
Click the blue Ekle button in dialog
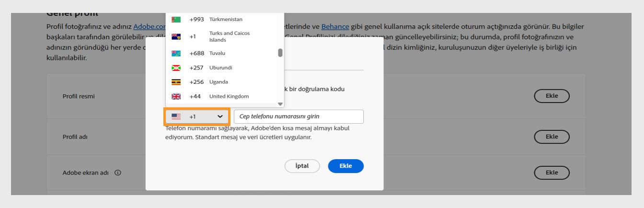pyautogui.click(x=346, y=166)
